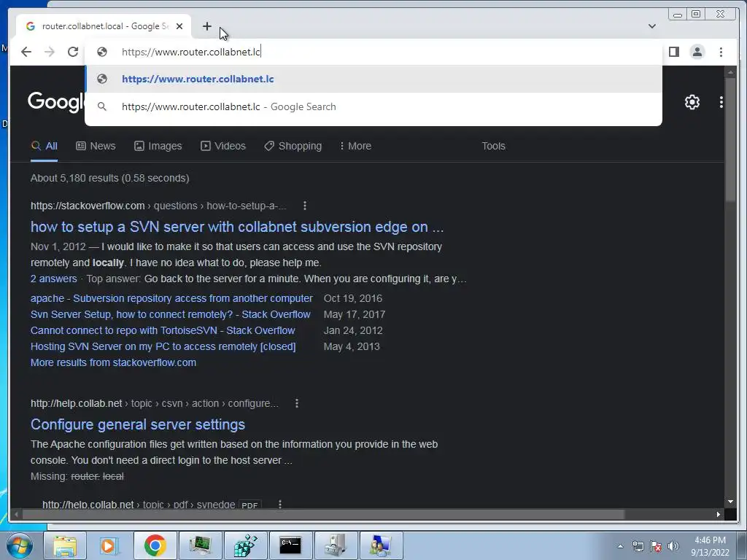
Task: Go back to the previous page
Action: pyautogui.click(x=26, y=52)
